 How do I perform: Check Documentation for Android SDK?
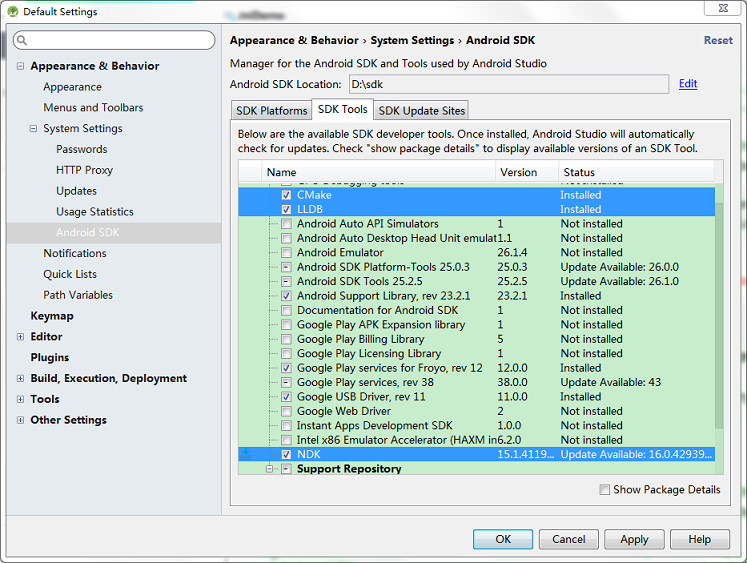286,310
